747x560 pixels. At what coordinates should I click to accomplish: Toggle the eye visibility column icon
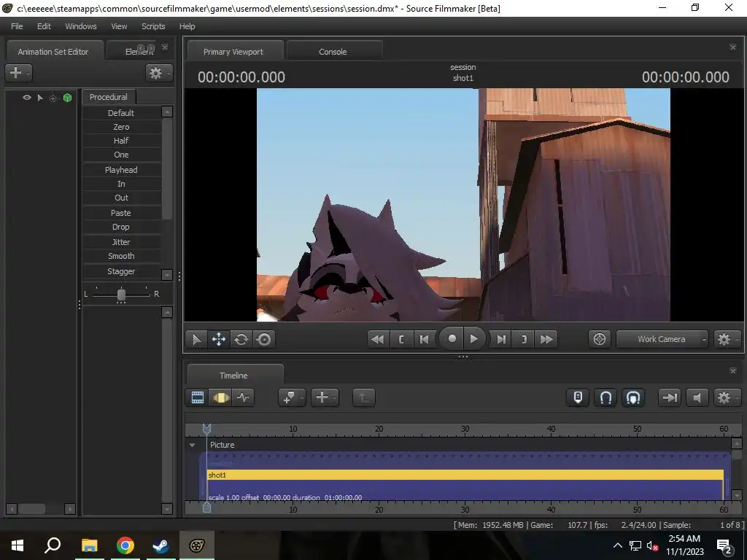point(27,97)
